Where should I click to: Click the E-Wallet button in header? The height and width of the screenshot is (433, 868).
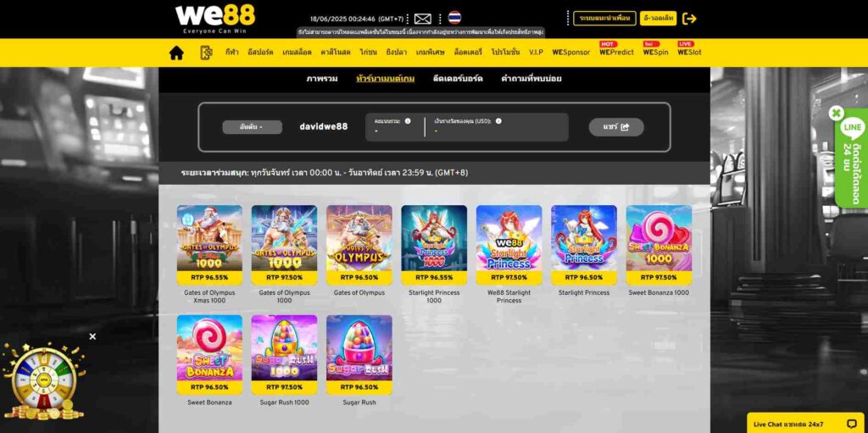click(x=658, y=19)
